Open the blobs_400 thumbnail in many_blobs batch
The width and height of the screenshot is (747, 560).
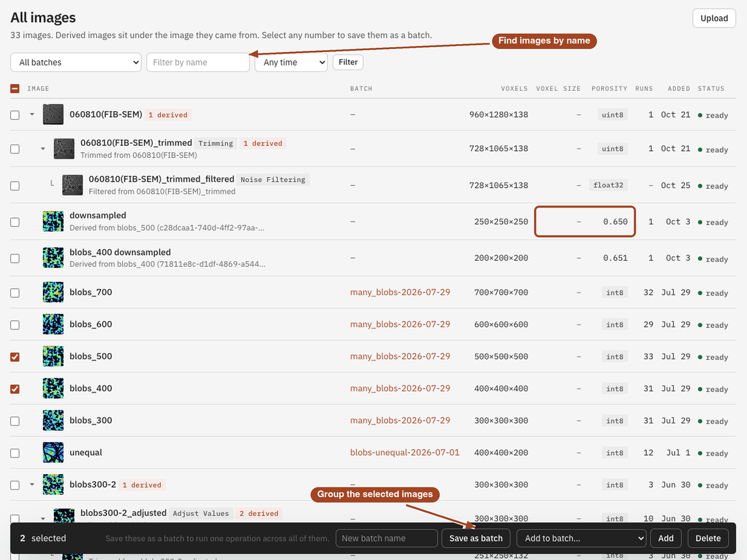53,388
